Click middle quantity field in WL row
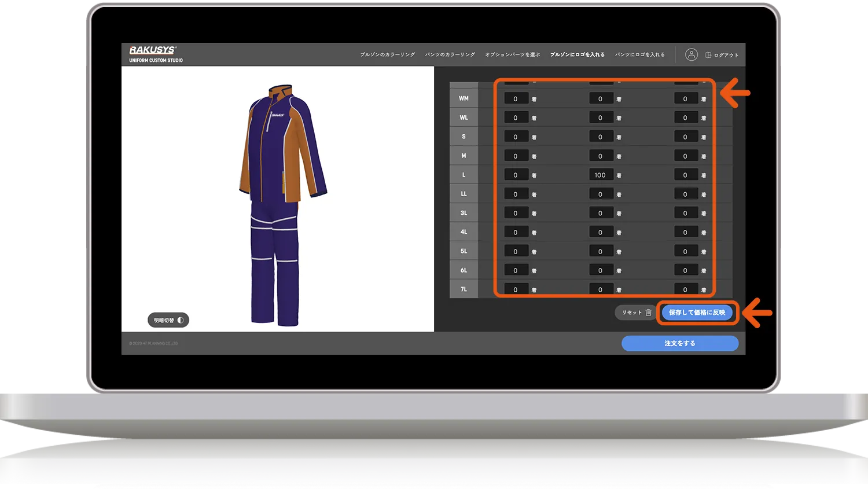The height and width of the screenshot is (492, 868). pyautogui.click(x=600, y=118)
